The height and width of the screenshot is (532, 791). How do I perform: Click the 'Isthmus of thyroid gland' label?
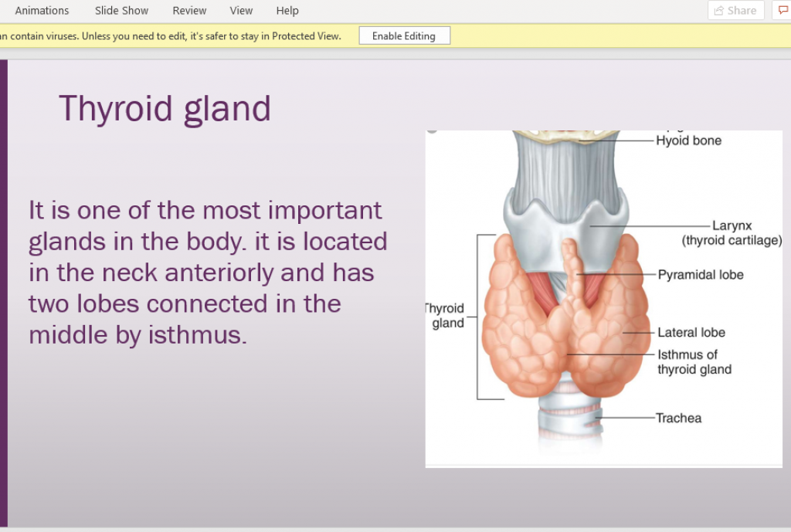pos(694,362)
